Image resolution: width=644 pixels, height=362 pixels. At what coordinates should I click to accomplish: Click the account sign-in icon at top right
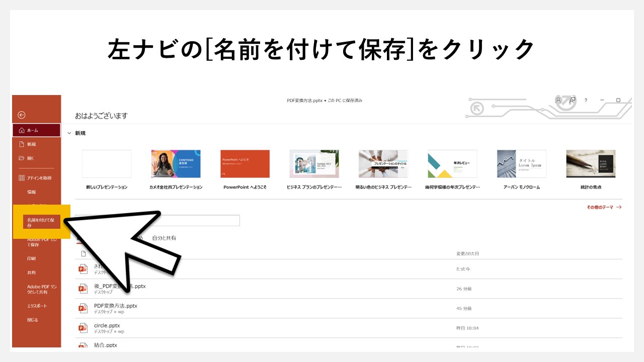click(x=557, y=101)
